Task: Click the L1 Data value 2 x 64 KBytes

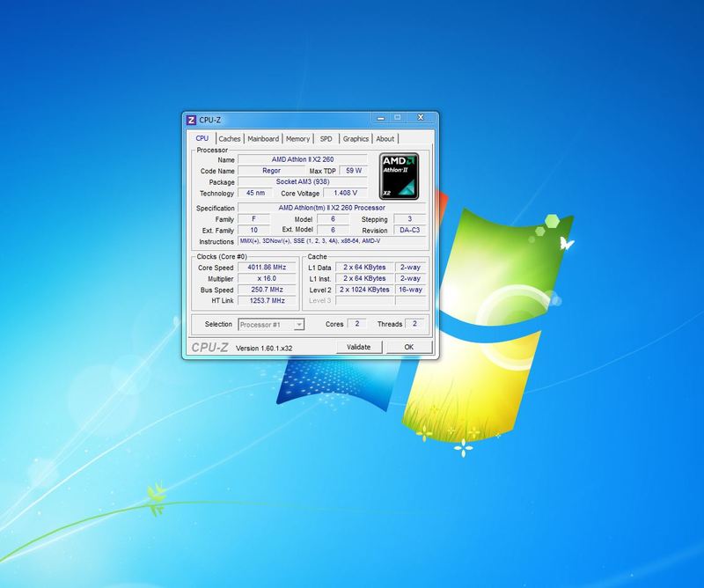Action: [x=364, y=268]
